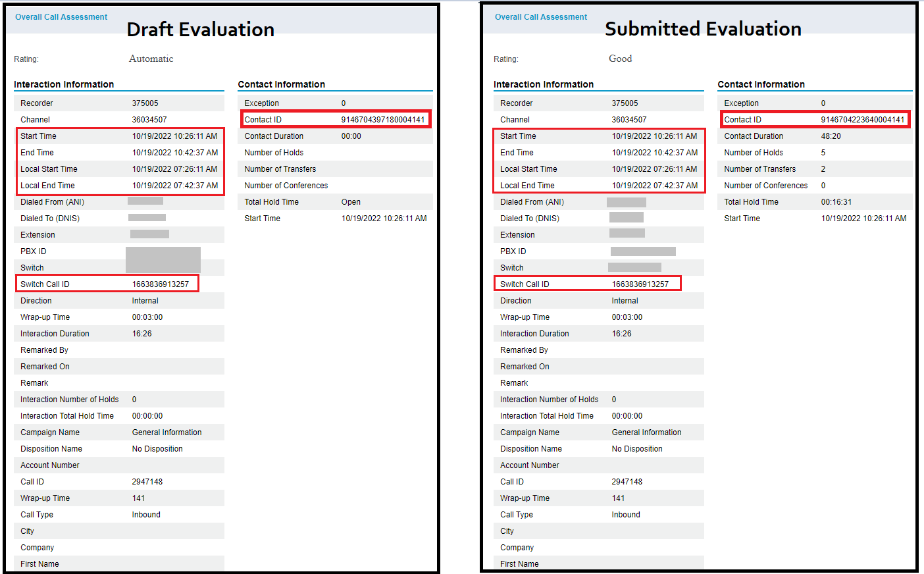Viewport: 924px width, 574px height.
Task: Click 'No Disposition' value in Submitted Evaluation
Action: 637,449
